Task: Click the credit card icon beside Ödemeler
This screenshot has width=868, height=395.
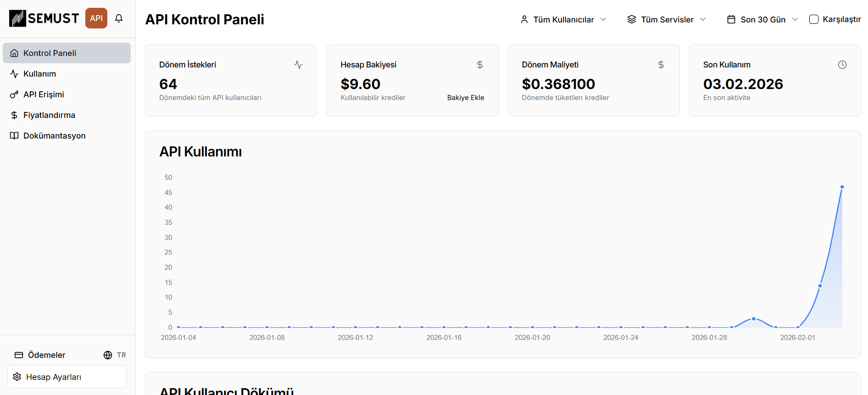Action: [x=19, y=355]
